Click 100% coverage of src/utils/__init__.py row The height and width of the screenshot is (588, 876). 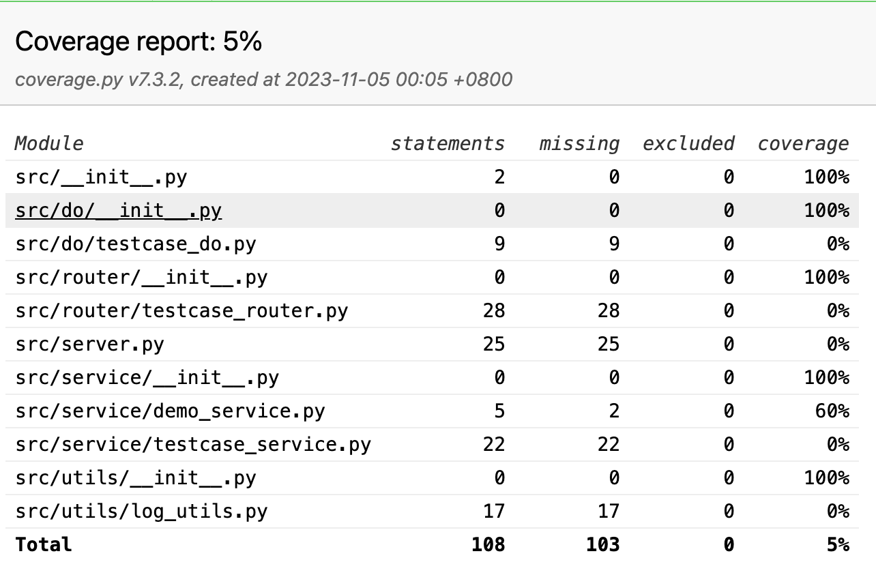tap(826, 478)
